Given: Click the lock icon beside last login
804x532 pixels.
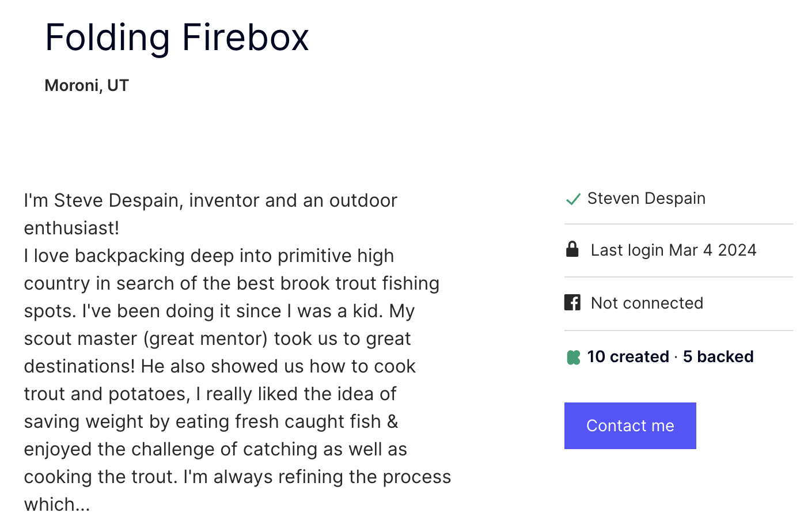Looking at the screenshot, I should click(572, 249).
